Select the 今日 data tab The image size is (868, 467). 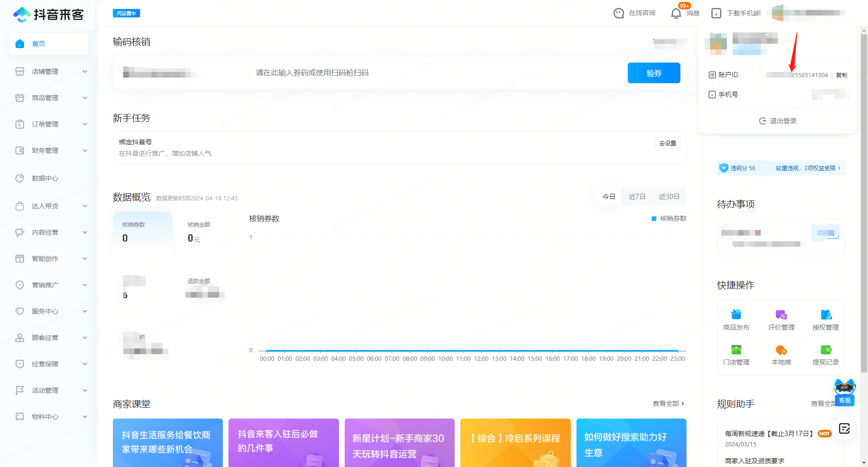click(x=609, y=197)
